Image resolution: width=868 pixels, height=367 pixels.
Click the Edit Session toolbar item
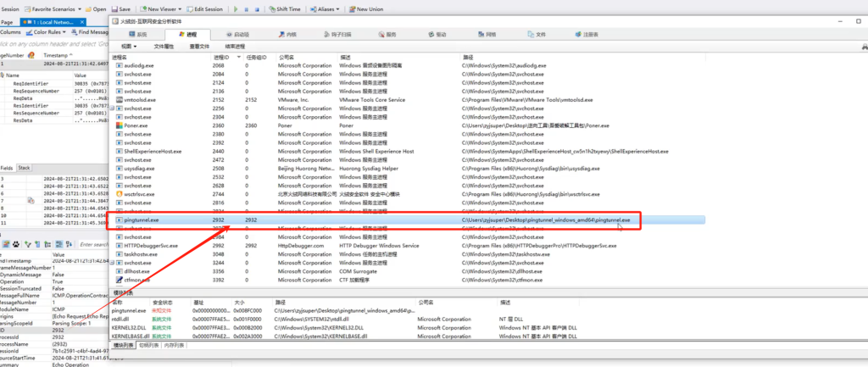pos(205,9)
